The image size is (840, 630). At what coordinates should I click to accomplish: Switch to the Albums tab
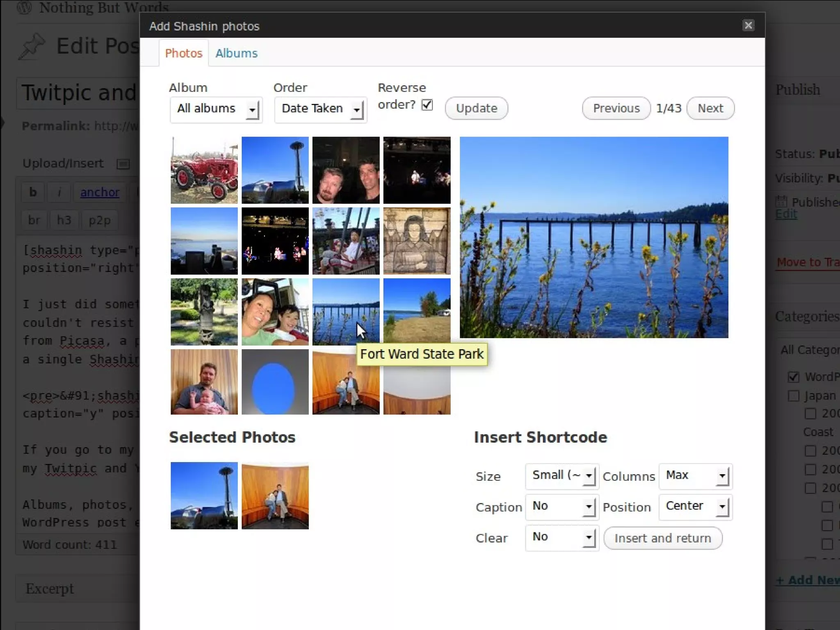click(236, 53)
